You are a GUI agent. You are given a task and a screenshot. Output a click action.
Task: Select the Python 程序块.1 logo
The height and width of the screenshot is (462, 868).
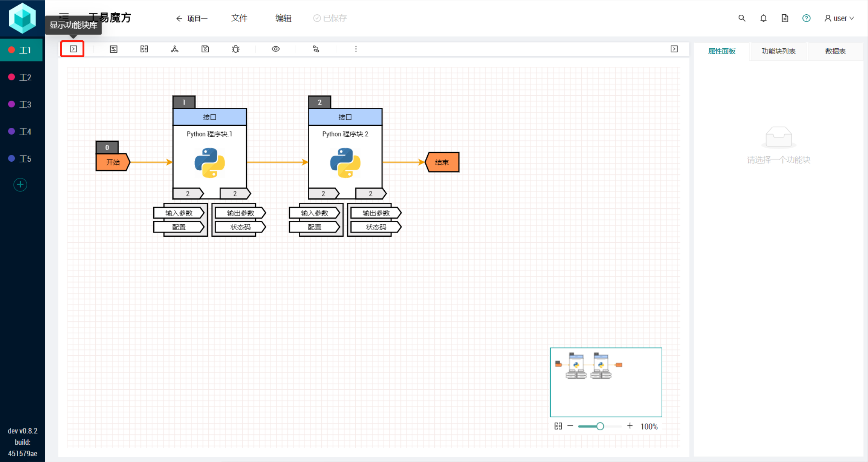[x=209, y=163]
